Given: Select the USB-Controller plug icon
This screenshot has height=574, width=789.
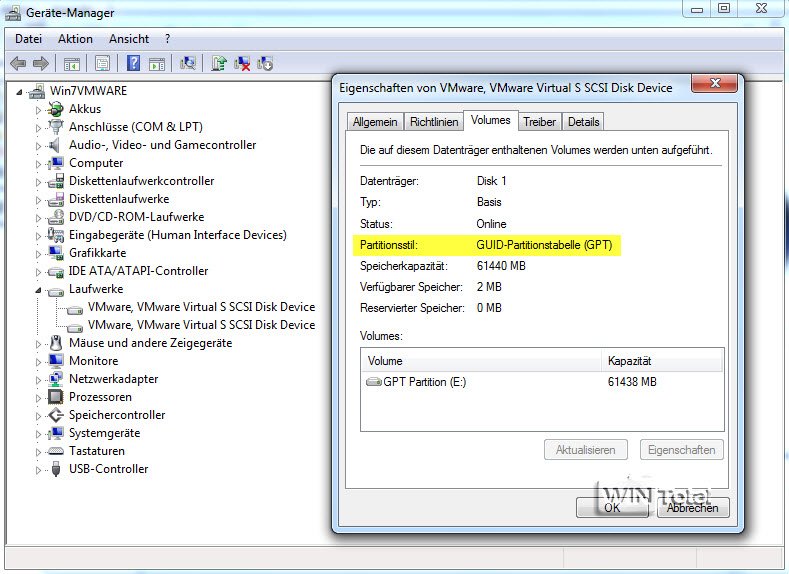Looking at the screenshot, I should click(x=56, y=469).
